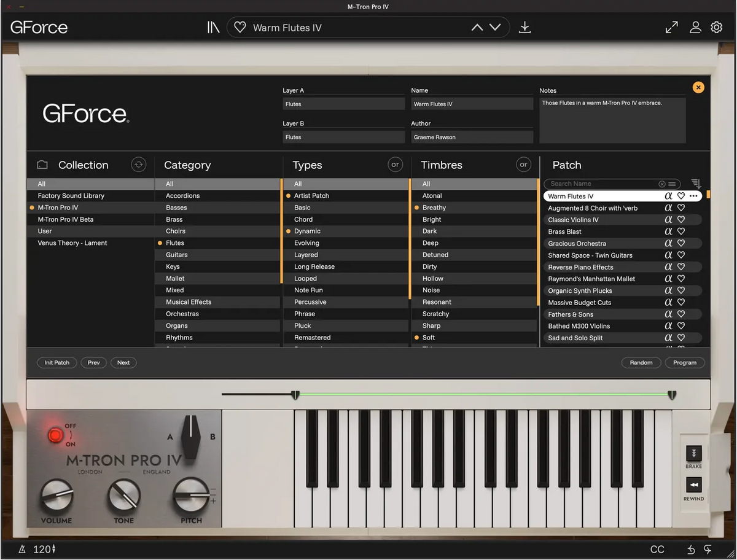Toggle Soft timbre filter
This screenshot has width=737, height=560.
click(474, 338)
